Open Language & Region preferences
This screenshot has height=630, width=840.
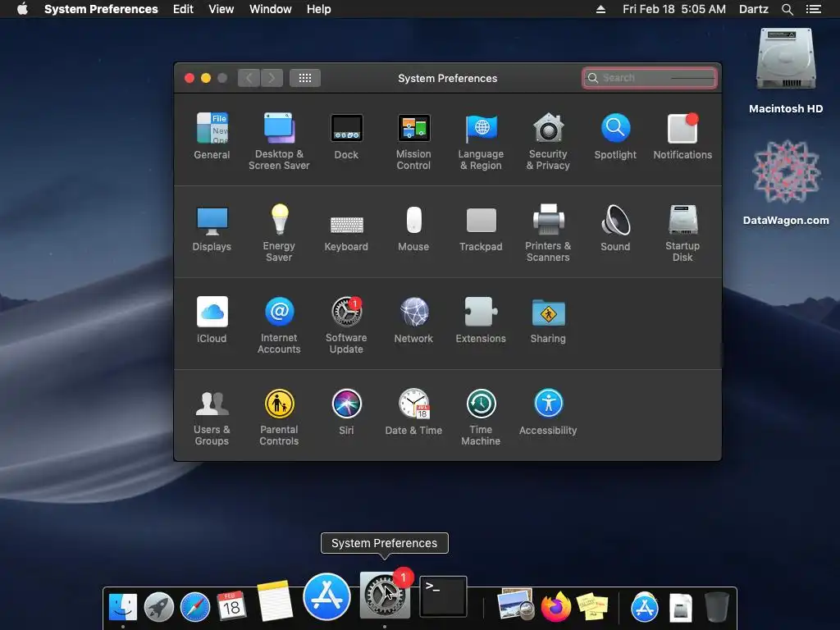coord(481,141)
